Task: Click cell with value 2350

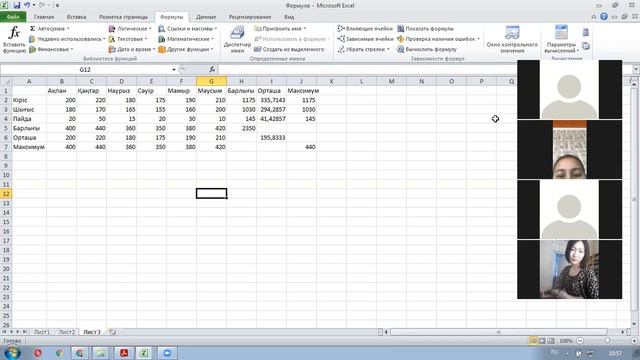Action: 242,128
